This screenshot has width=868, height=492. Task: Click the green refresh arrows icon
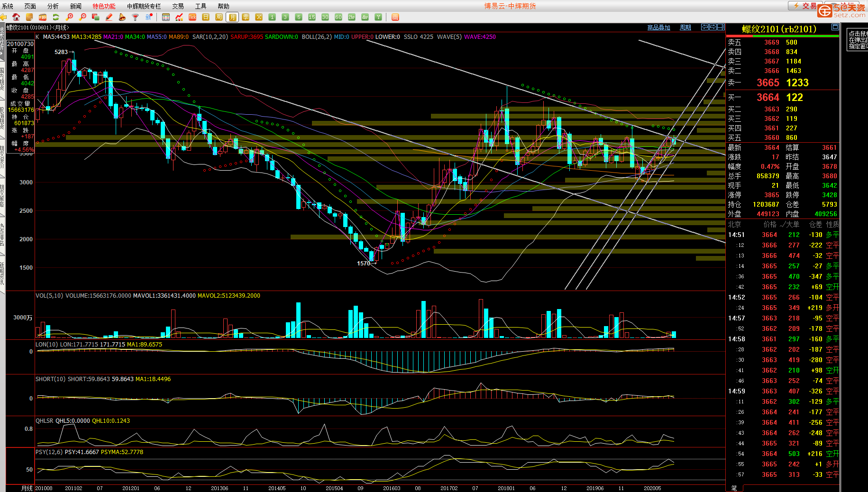click(56, 17)
